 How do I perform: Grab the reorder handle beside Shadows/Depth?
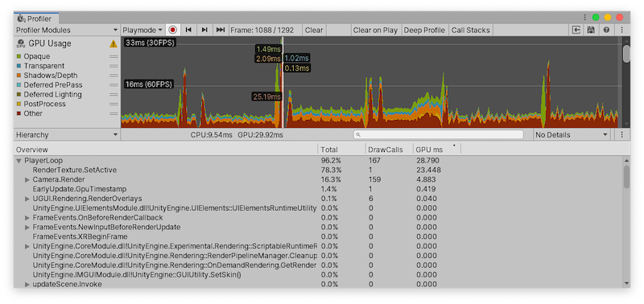click(114, 75)
